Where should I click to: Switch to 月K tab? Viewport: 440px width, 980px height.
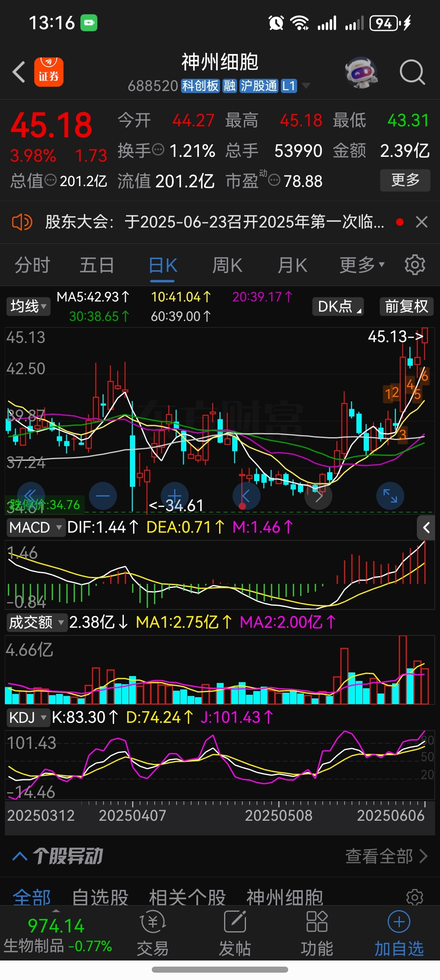pyautogui.click(x=292, y=265)
